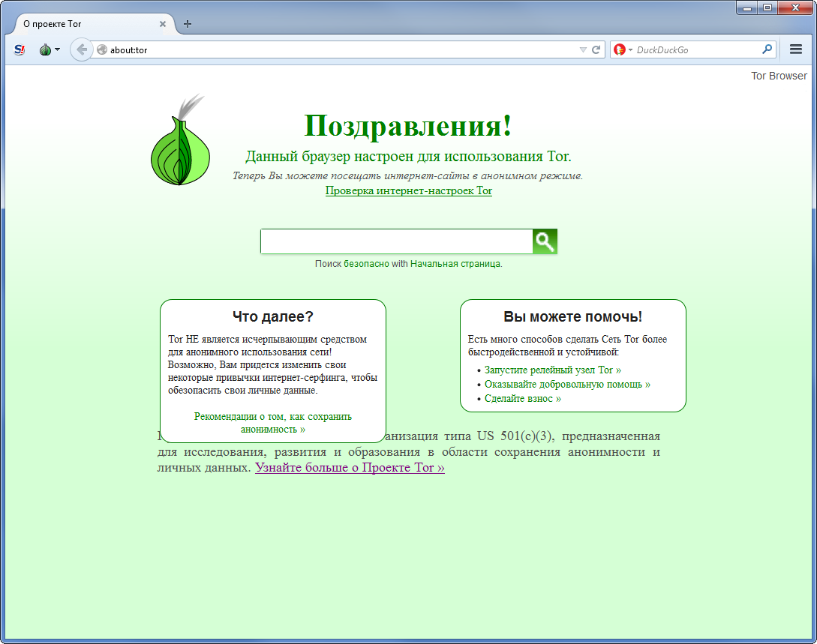817x644 pixels.
Task: Click the globe site identity icon
Action: 102,50
